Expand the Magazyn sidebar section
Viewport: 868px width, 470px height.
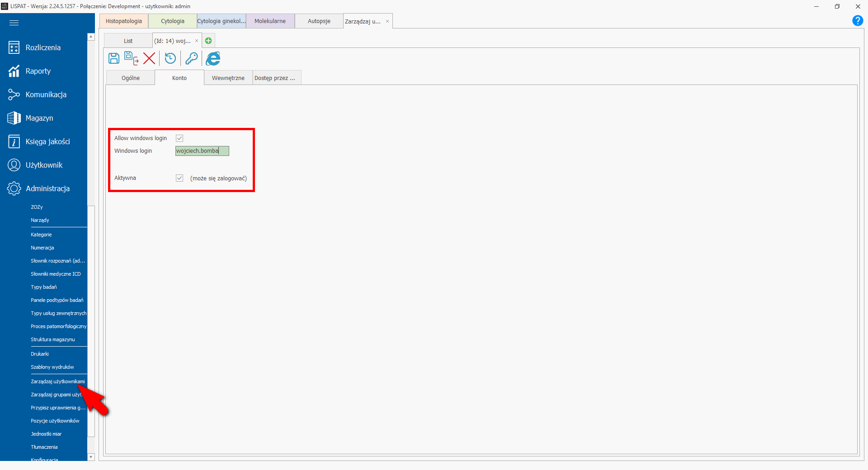[x=39, y=118]
